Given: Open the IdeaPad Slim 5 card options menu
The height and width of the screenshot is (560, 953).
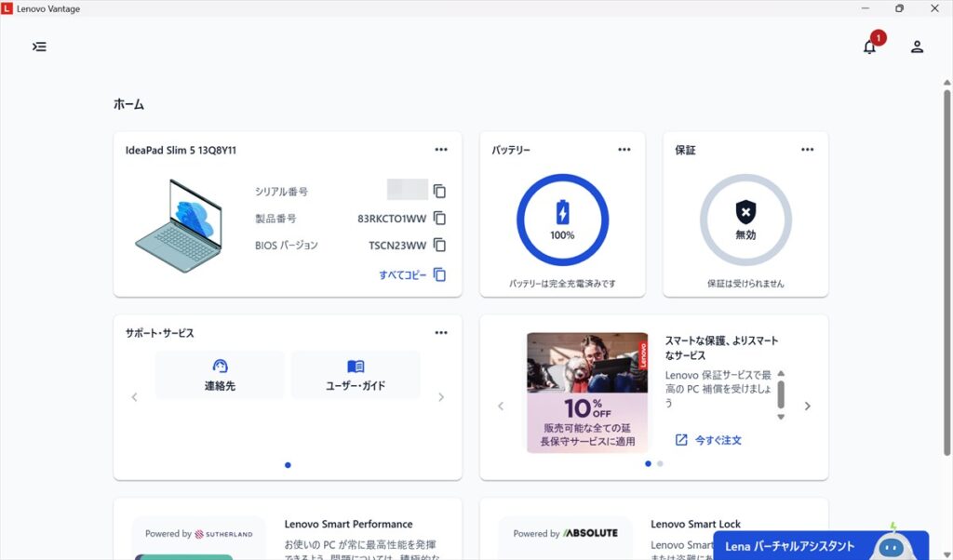Looking at the screenshot, I should (x=441, y=150).
